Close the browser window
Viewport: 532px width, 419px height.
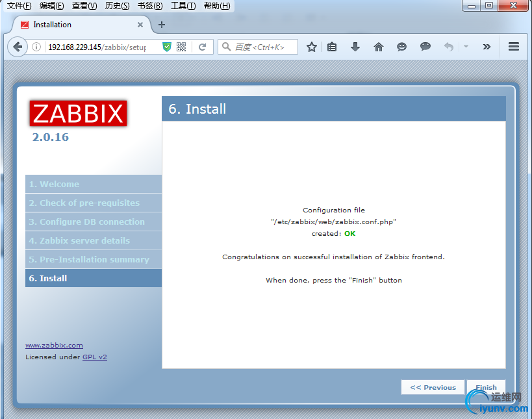pos(513,6)
